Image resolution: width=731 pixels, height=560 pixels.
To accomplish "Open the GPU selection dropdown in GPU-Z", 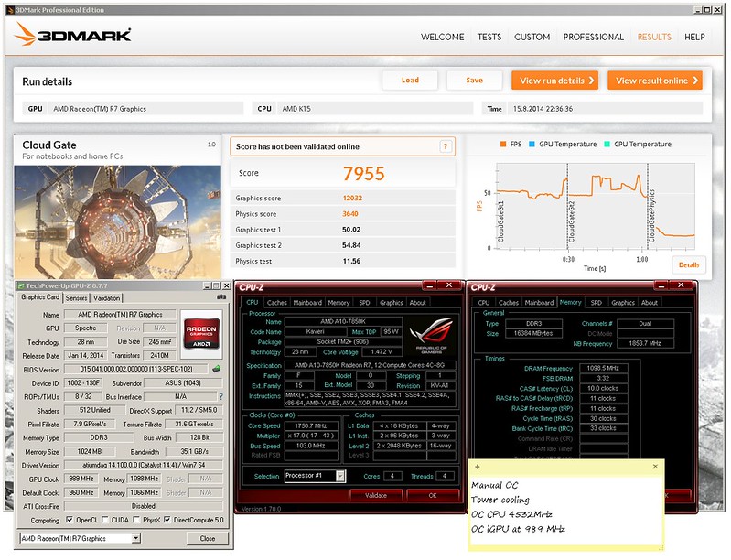I will click(135, 539).
